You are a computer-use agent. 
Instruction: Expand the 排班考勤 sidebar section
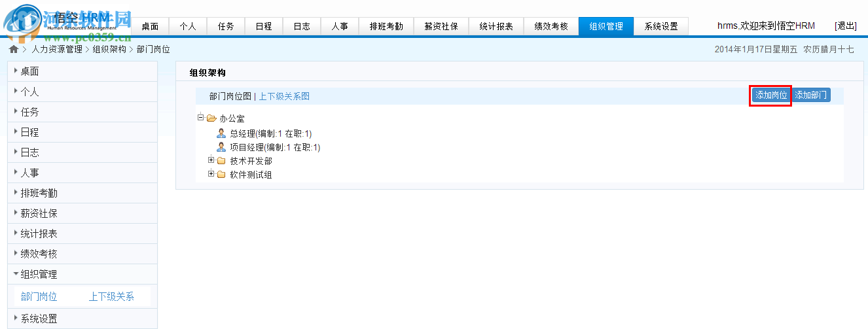82,193
